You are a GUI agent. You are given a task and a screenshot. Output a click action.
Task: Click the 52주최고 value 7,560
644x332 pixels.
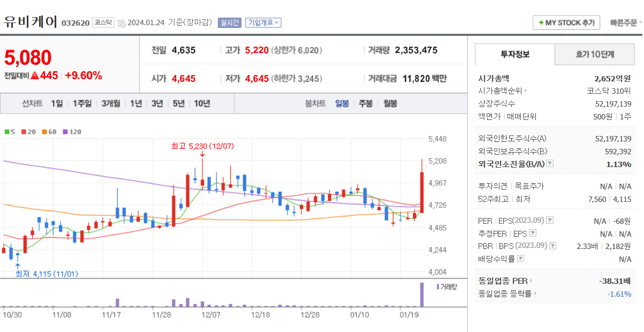coord(597,199)
